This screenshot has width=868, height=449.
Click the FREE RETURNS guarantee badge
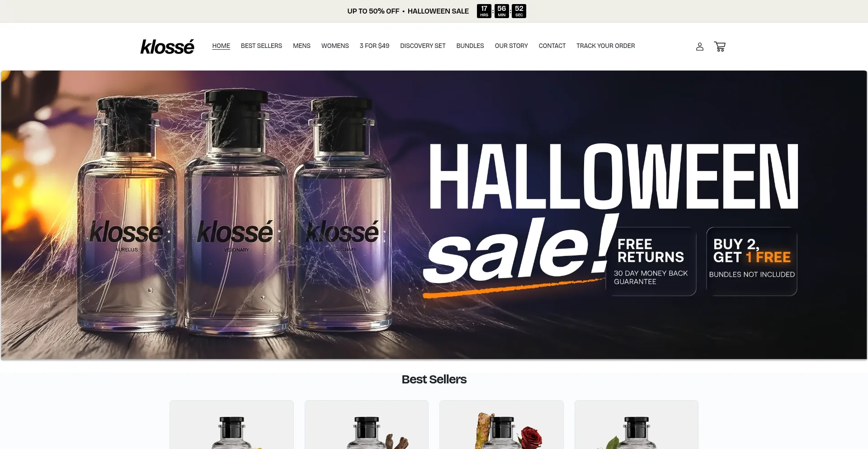pos(651,261)
